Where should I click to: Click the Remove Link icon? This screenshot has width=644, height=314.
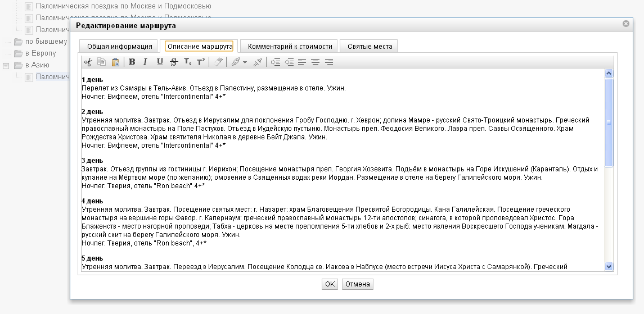pyautogui.click(x=258, y=62)
